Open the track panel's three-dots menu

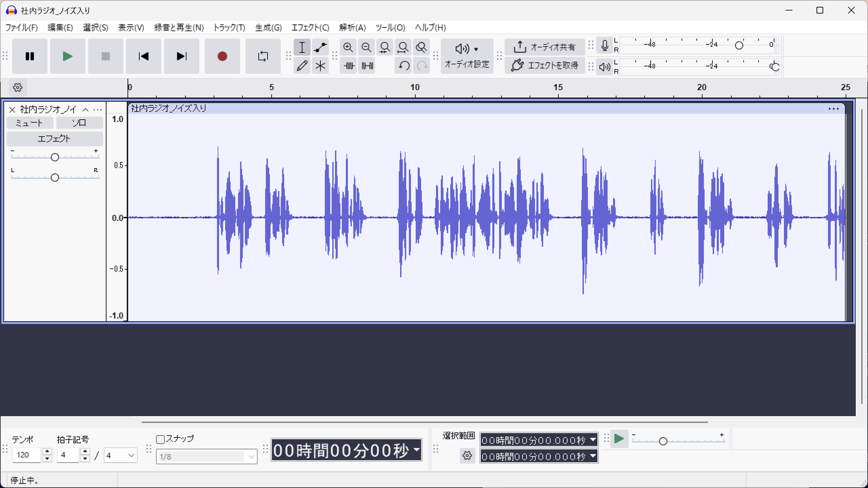click(x=98, y=110)
